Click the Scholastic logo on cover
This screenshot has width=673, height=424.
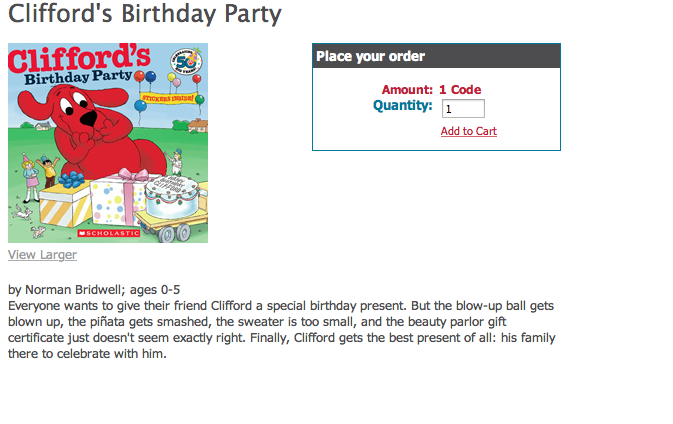(x=109, y=233)
